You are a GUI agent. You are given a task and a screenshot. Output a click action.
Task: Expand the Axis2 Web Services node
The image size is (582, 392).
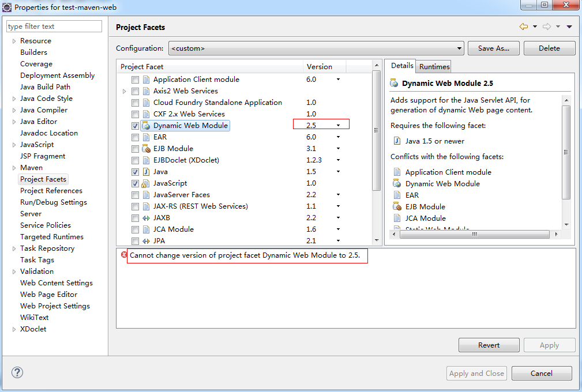click(125, 91)
